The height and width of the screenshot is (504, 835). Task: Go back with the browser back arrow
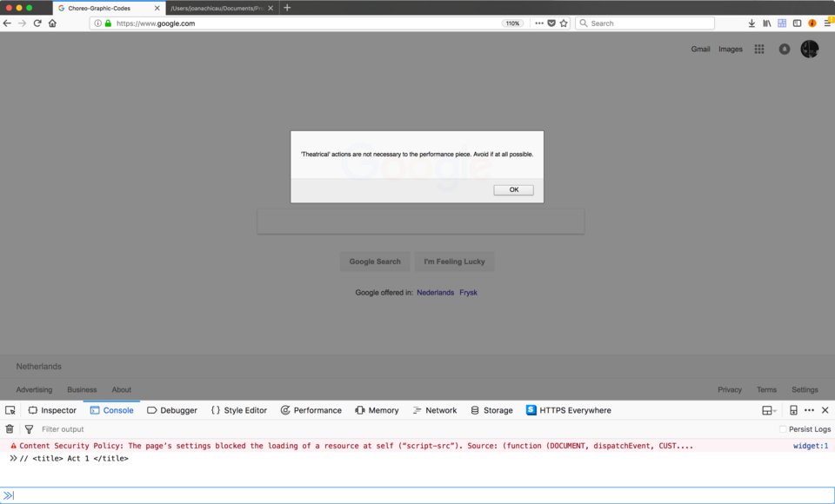click(x=7, y=23)
